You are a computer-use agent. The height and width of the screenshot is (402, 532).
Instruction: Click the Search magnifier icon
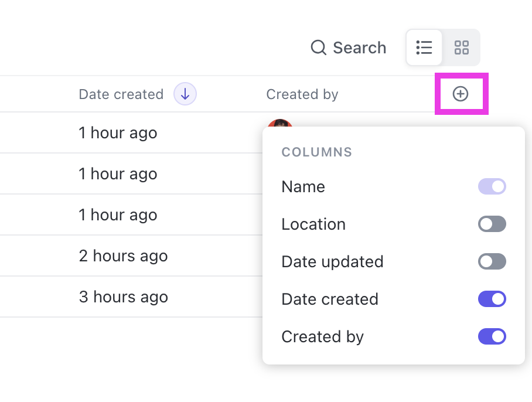[x=318, y=47]
